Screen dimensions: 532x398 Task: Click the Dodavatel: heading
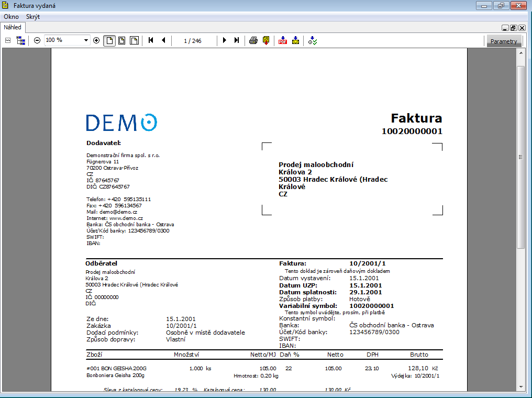tap(104, 143)
